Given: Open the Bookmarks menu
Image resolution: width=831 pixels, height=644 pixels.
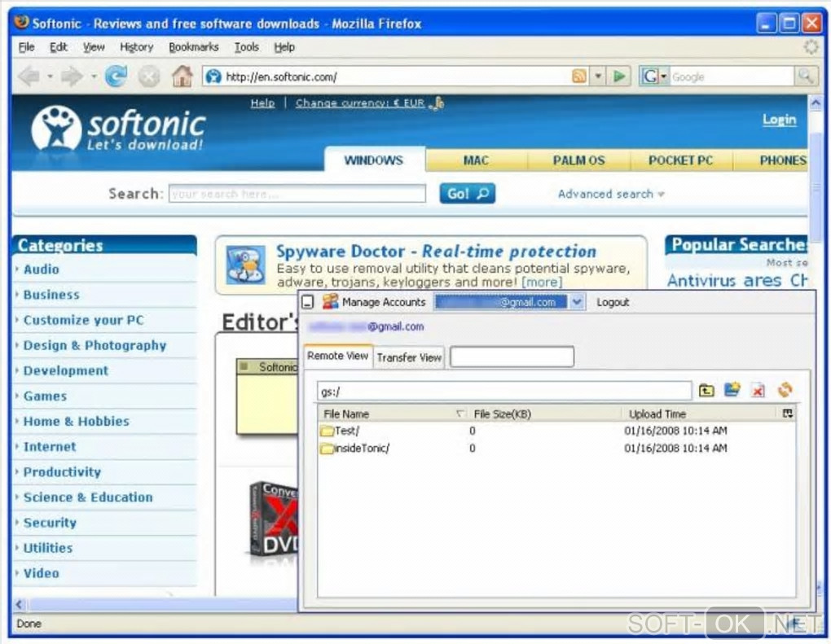Looking at the screenshot, I should tap(193, 47).
